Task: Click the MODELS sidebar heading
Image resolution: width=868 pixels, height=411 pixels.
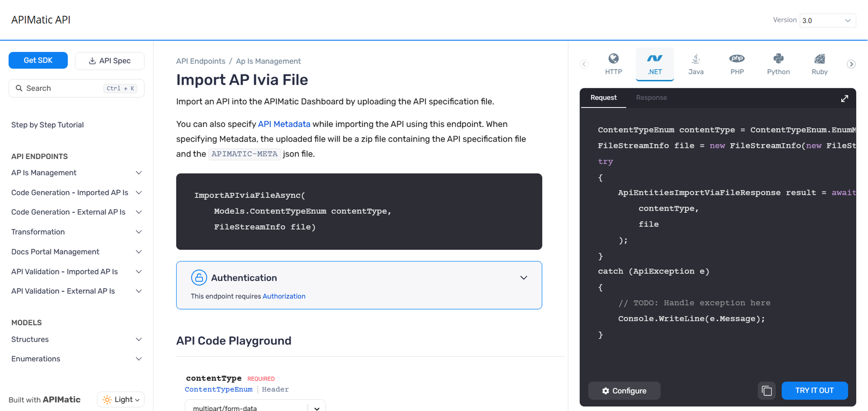Action: tap(26, 323)
